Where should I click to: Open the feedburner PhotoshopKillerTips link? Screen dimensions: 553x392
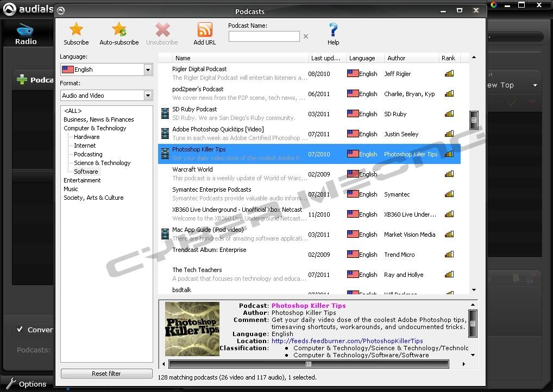point(347,341)
